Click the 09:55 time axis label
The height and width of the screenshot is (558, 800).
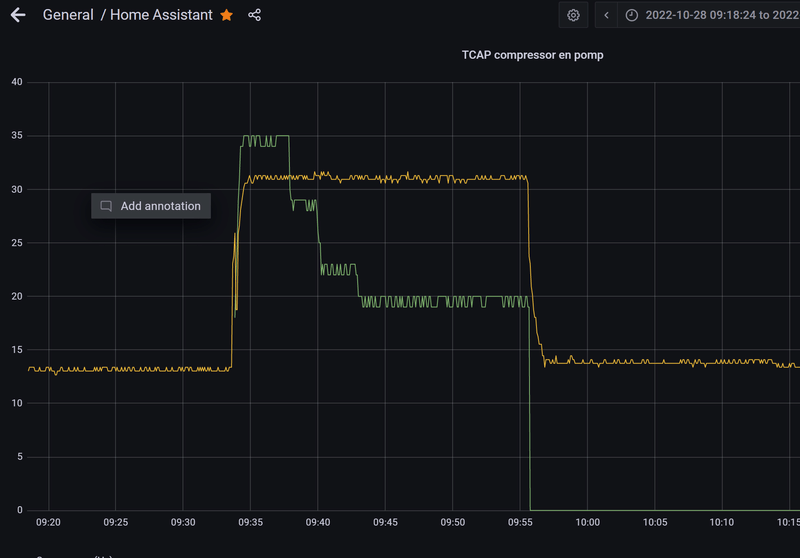pos(520,522)
